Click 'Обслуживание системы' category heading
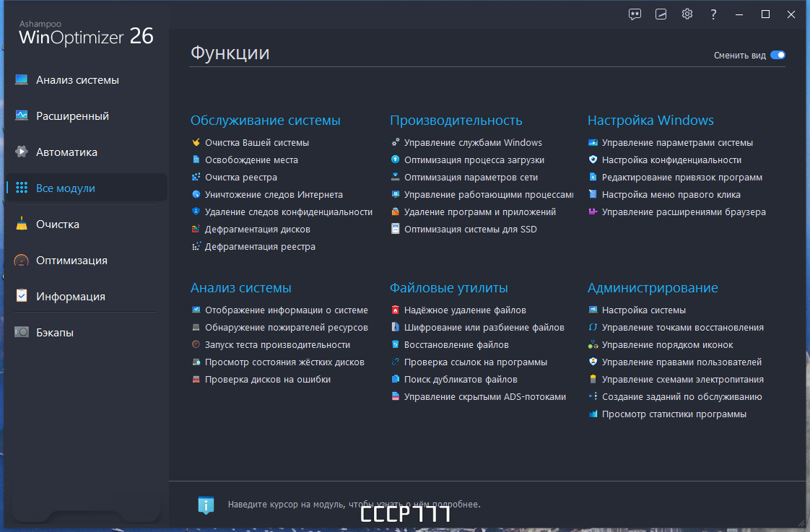This screenshot has width=810, height=532. tap(266, 121)
